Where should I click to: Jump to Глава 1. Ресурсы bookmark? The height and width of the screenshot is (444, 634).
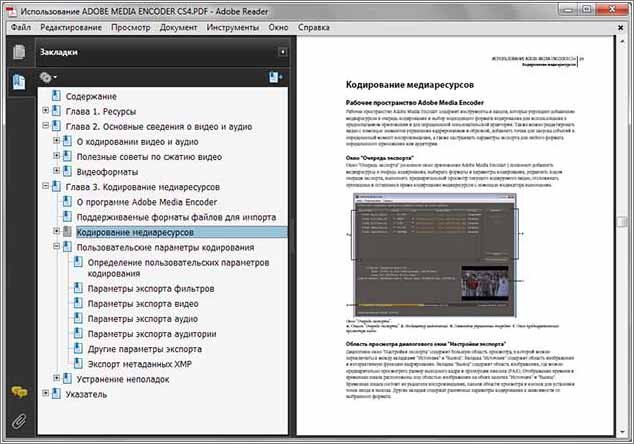pos(101,112)
